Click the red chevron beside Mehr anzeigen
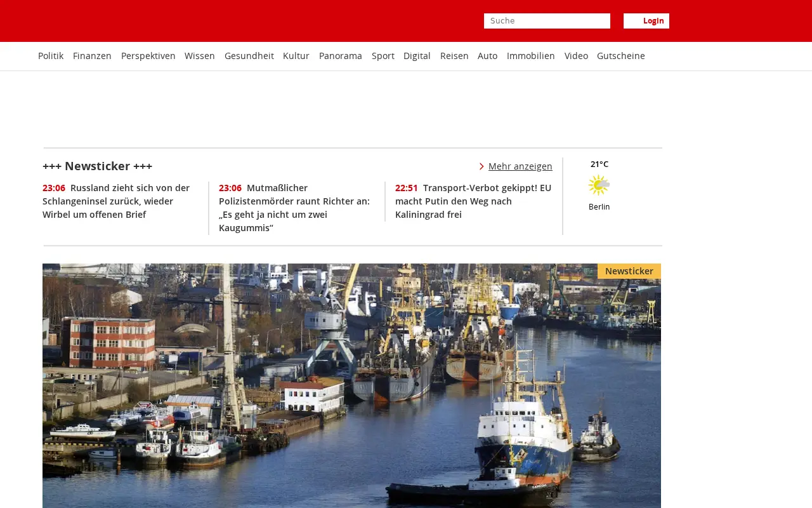Image resolution: width=812 pixels, height=508 pixels. click(481, 166)
